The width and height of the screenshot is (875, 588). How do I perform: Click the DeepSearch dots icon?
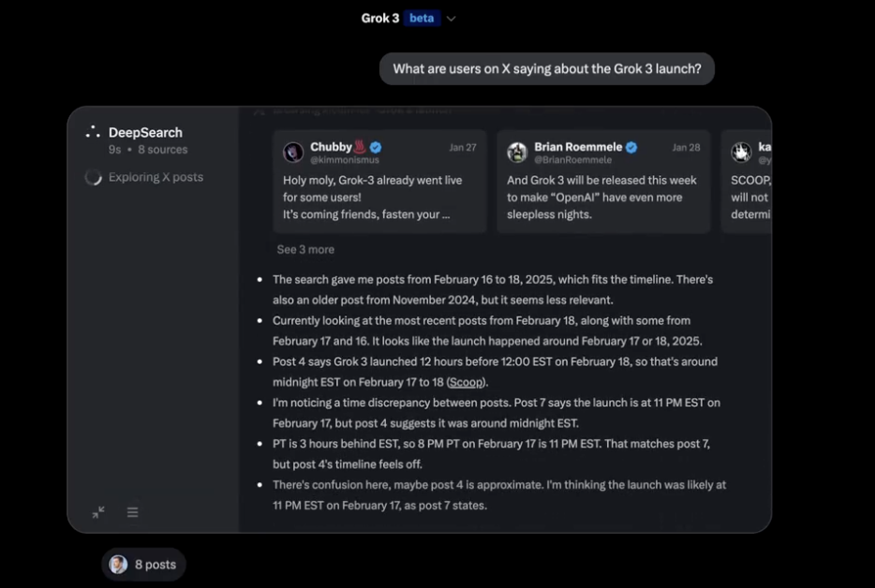[x=92, y=131]
